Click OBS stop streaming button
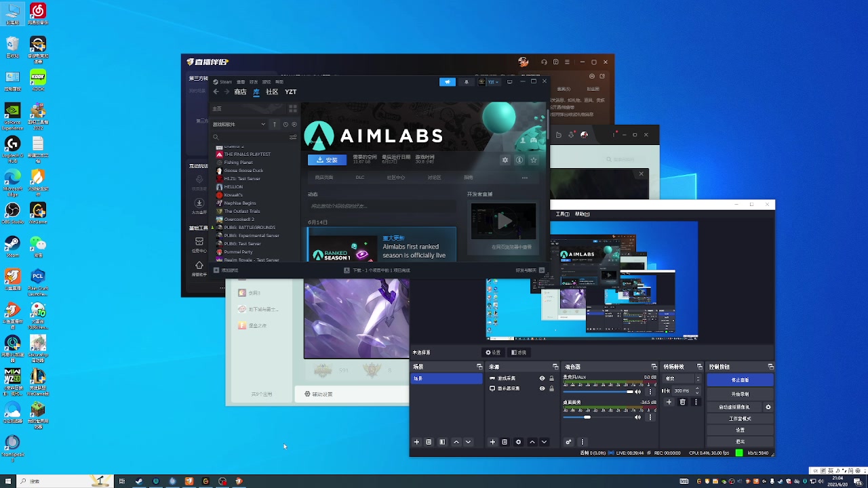868x488 pixels. coord(741,380)
